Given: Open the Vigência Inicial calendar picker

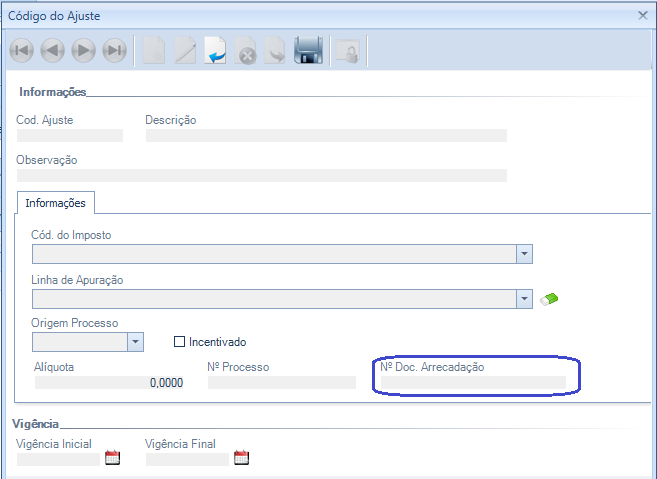Looking at the screenshot, I should [112, 457].
